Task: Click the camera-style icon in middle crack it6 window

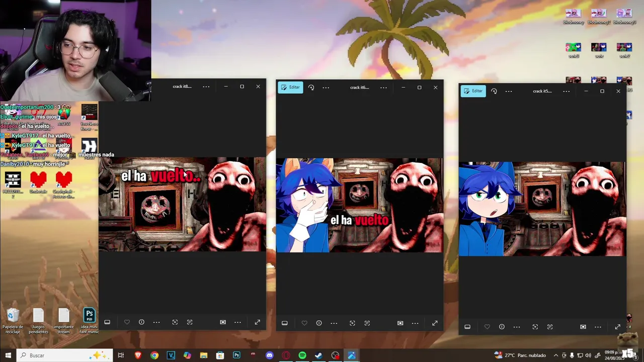Action: [400, 323]
